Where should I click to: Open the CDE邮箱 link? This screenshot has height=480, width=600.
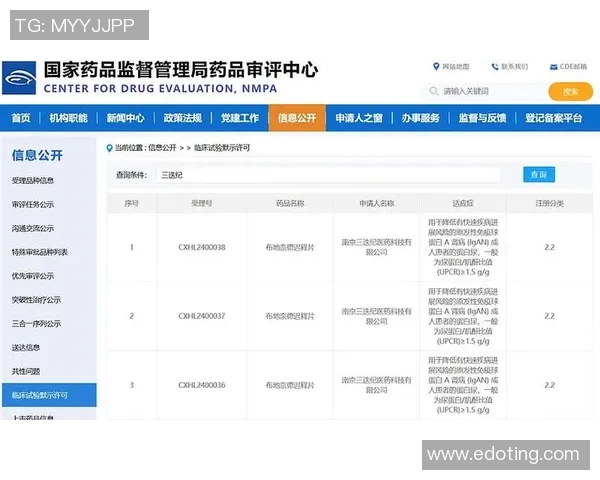573,67
